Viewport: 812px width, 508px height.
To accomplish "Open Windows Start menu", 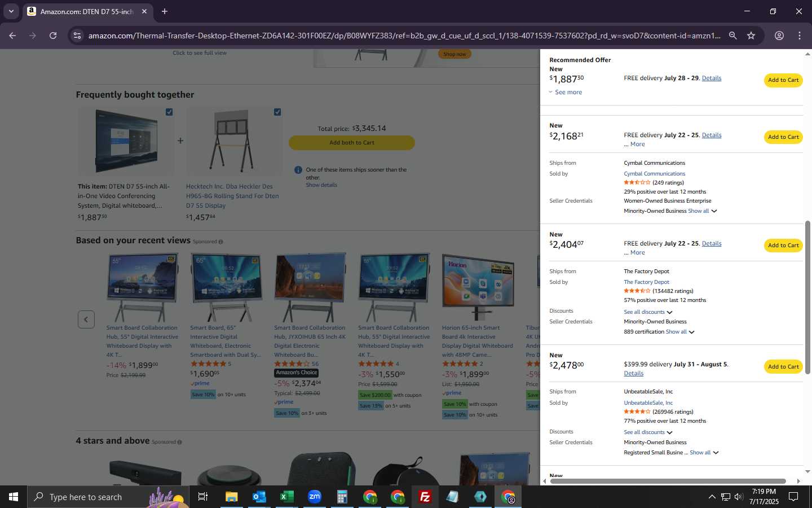I will (x=14, y=497).
